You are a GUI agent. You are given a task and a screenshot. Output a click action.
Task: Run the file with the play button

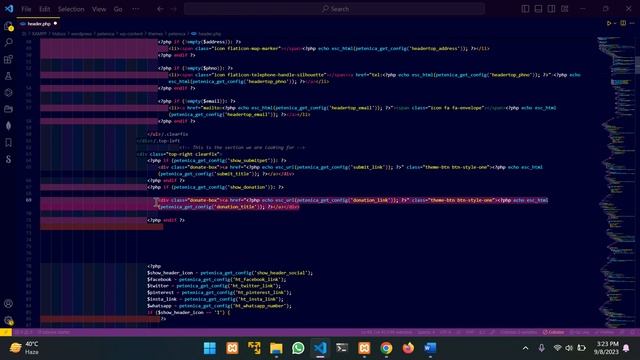click(609, 23)
